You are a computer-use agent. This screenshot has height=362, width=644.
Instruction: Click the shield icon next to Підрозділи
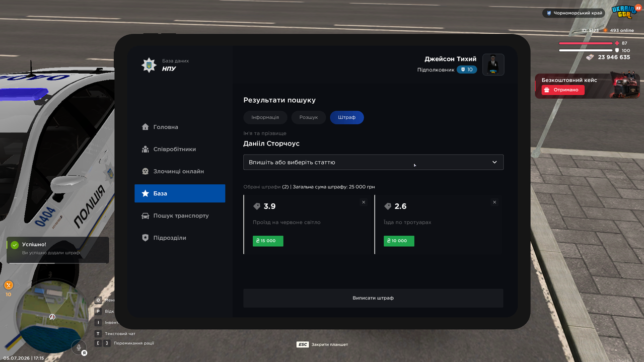point(146,238)
